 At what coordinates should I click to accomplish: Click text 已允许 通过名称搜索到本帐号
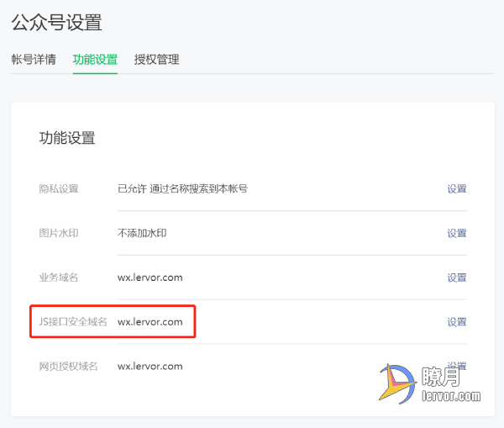pyautogui.click(x=182, y=189)
